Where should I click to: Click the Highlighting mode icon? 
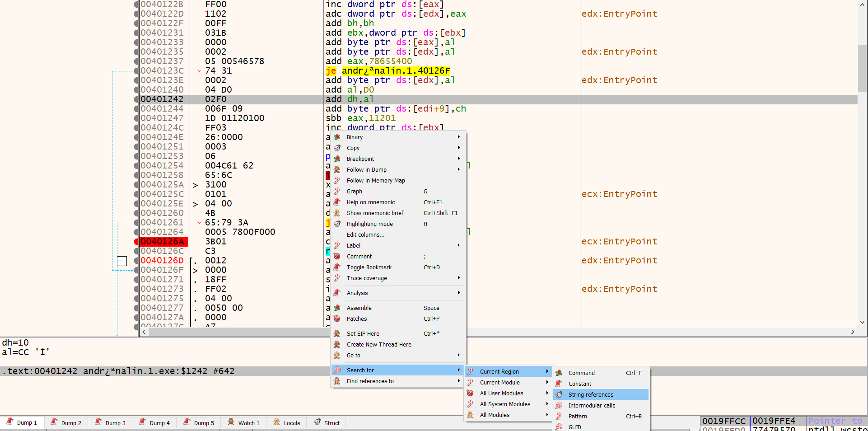(337, 224)
